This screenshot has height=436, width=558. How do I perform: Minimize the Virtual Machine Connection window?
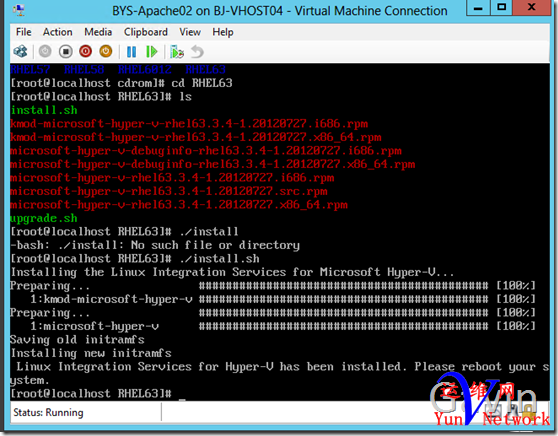478,7
